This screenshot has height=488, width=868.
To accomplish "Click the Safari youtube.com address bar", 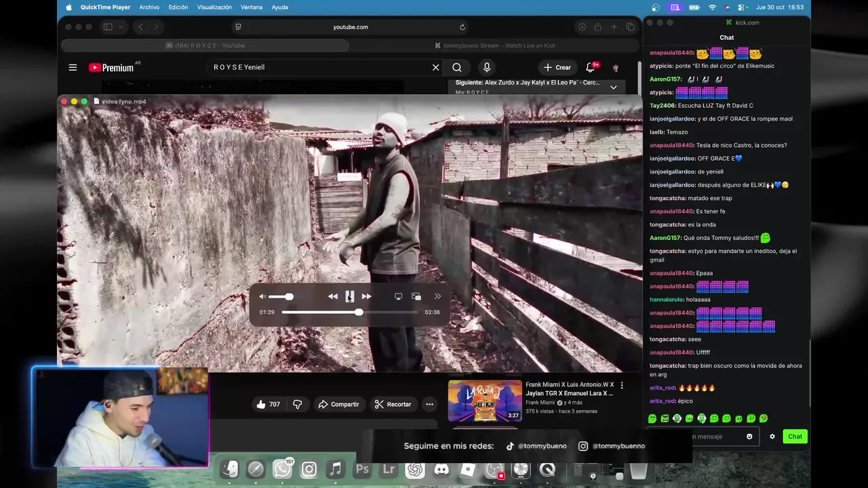I will [x=351, y=27].
